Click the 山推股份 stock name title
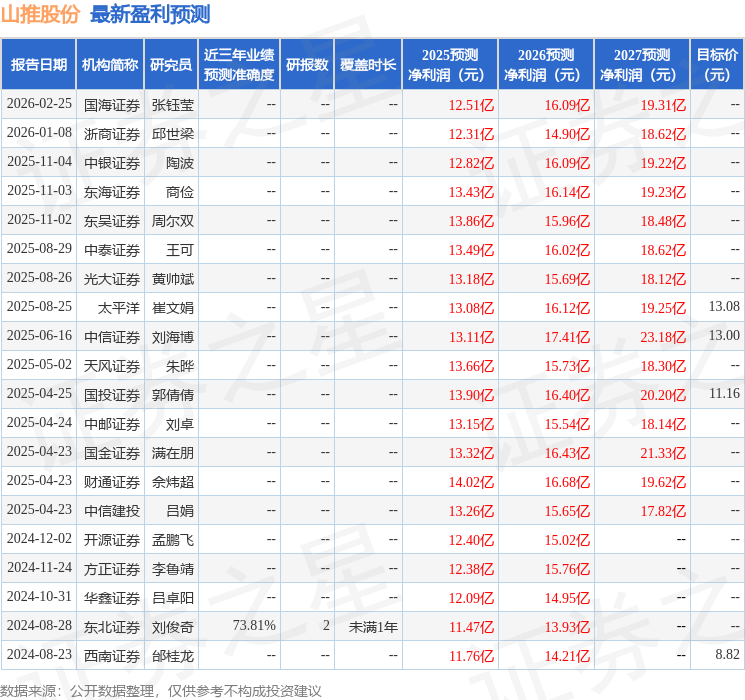This screenshot has width=745, height=700. pos(41,15)
